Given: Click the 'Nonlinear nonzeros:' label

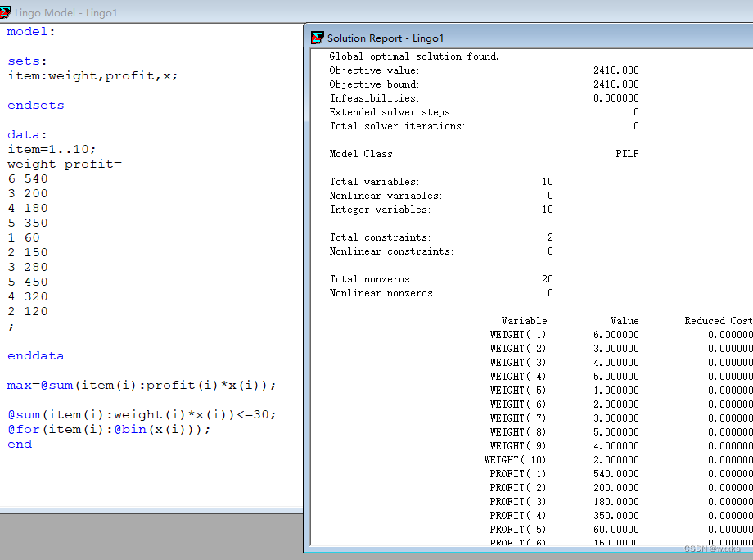Looking at the screenshot, I should (383, 293).
